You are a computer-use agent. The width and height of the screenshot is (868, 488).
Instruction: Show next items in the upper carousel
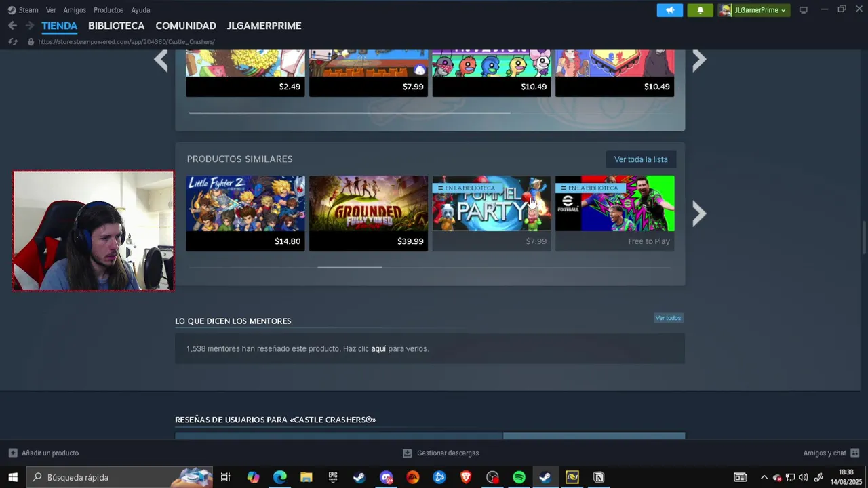pos(699,60)
